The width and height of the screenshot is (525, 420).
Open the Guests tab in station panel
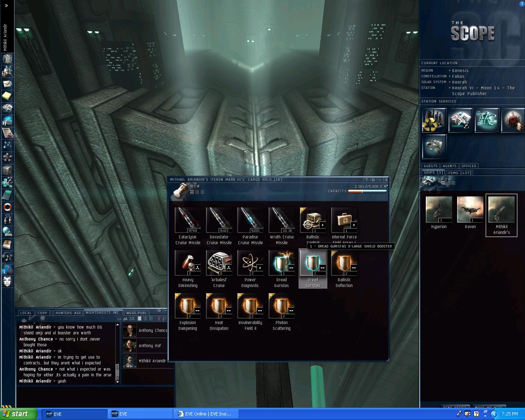(x=430, y=166)
